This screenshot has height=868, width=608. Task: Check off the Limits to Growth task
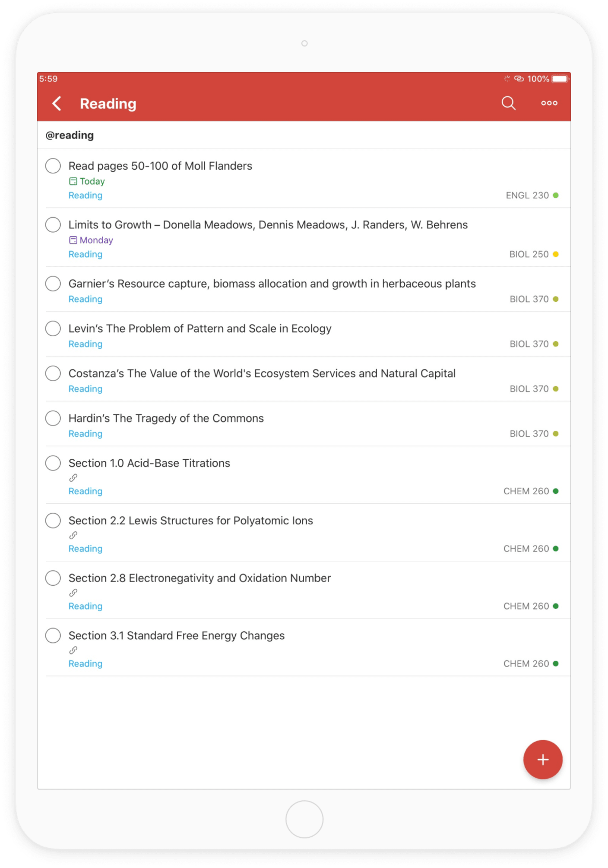click(53, 224)
